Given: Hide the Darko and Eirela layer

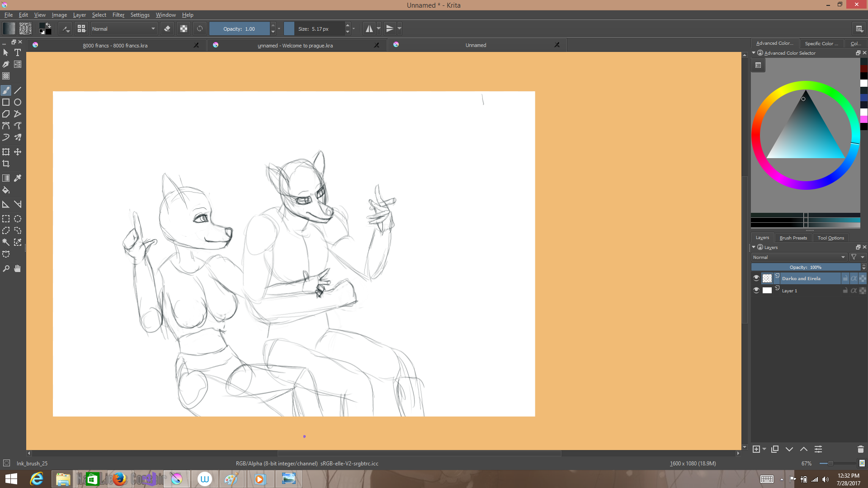Looking at the screenshot, I should point(756,278).
